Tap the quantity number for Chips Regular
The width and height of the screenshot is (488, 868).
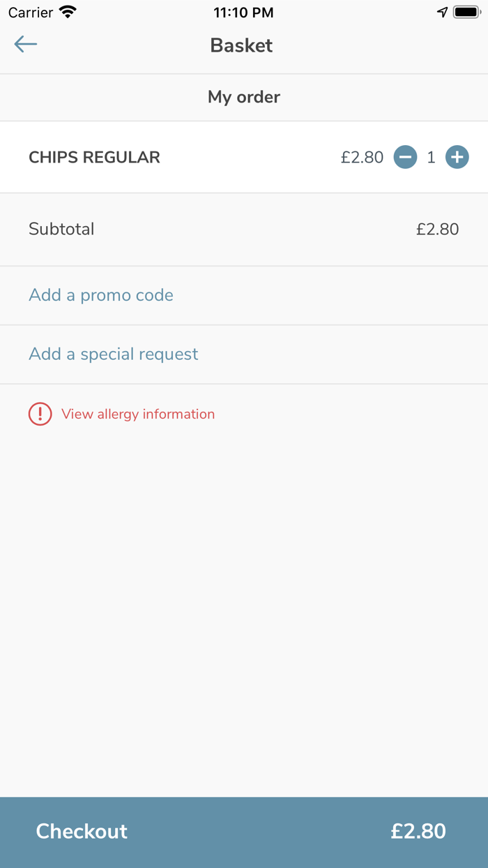point(431,158)
